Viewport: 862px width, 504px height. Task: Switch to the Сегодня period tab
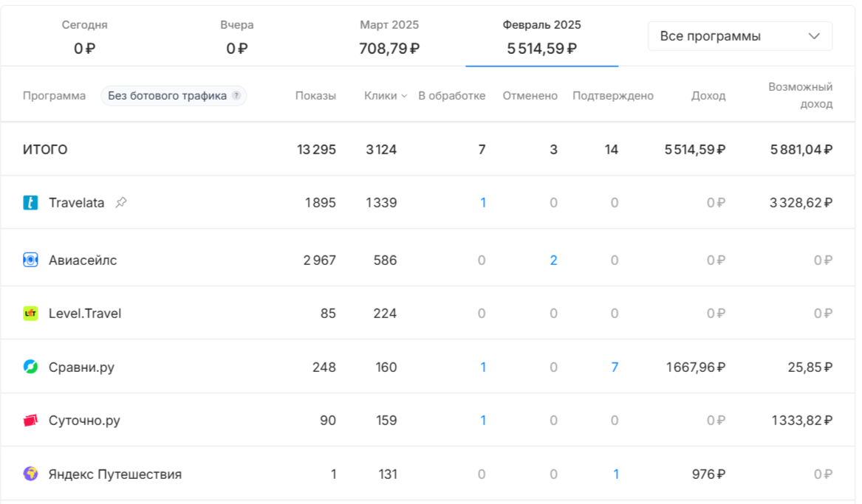click(84, 37)
